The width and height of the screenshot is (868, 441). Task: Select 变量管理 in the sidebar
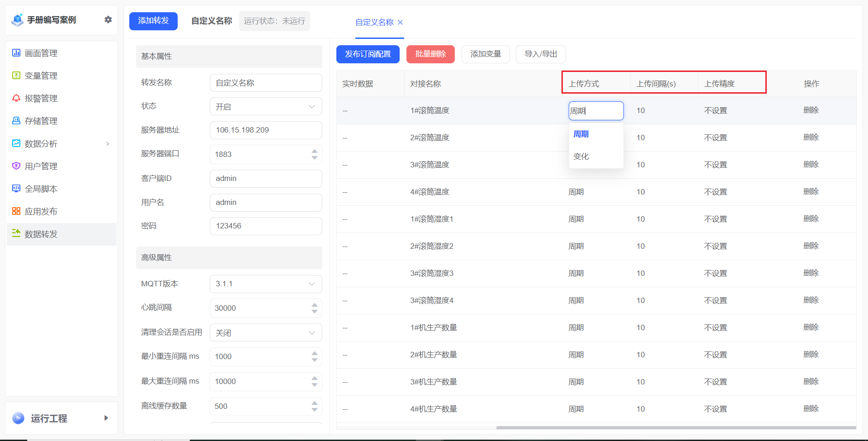41,76
